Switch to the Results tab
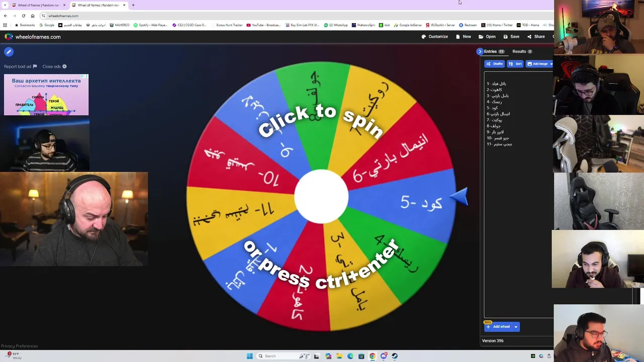 tap(522, 51)
